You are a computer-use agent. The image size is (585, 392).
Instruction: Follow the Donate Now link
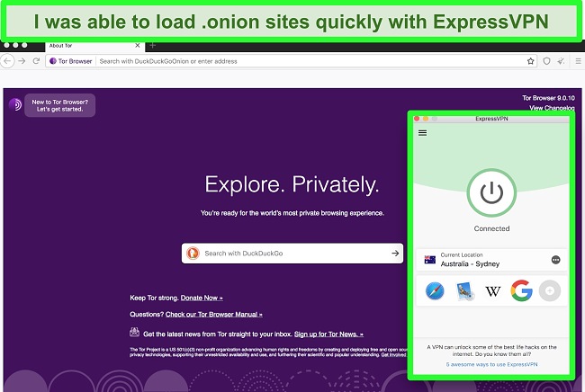[202, 298]
